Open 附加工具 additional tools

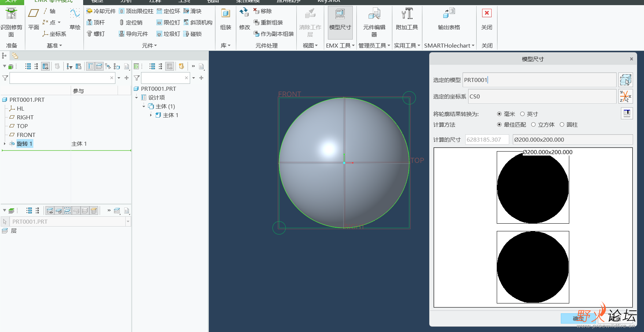[407, 19]
